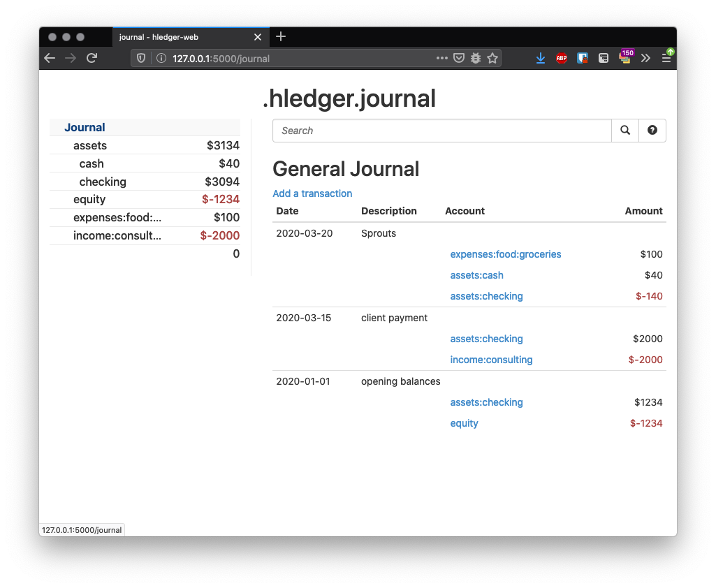This screenshot has height=588, width=716.
Task: Open the Firefox hamburger menu
Action: 667,58
